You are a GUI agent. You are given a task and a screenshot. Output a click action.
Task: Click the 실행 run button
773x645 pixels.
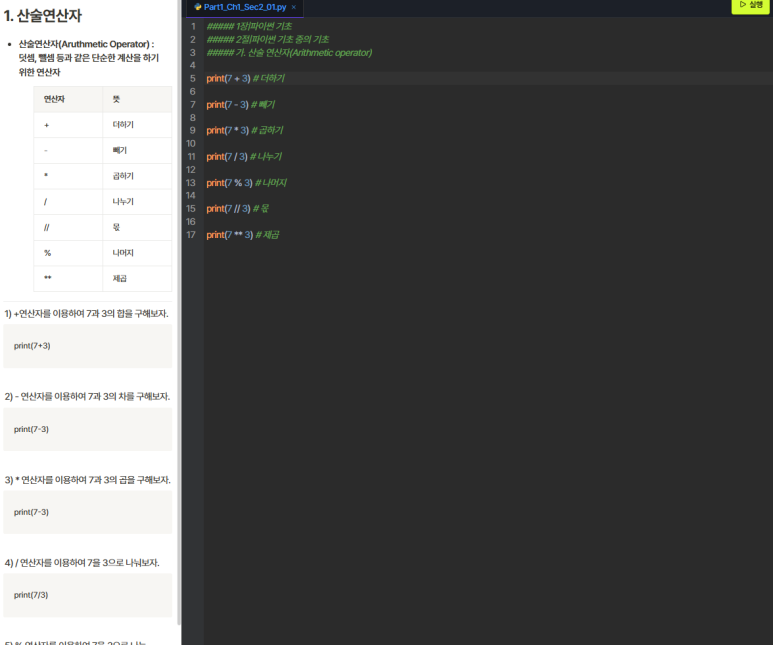(750, 5)
